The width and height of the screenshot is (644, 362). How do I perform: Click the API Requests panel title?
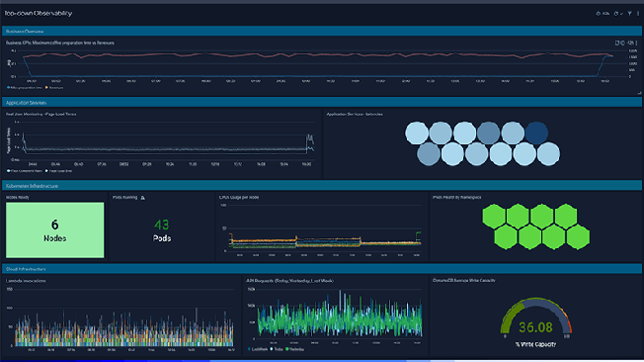(289, 281)
